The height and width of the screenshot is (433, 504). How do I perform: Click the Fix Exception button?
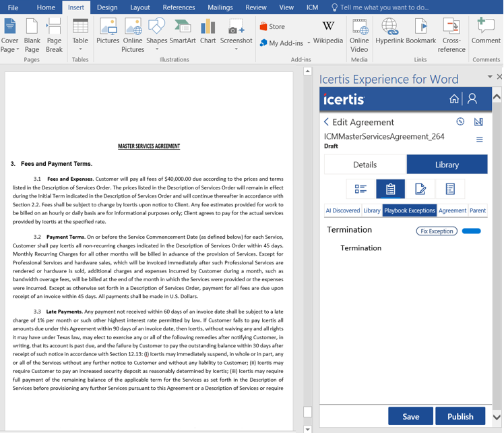(437, 231)
